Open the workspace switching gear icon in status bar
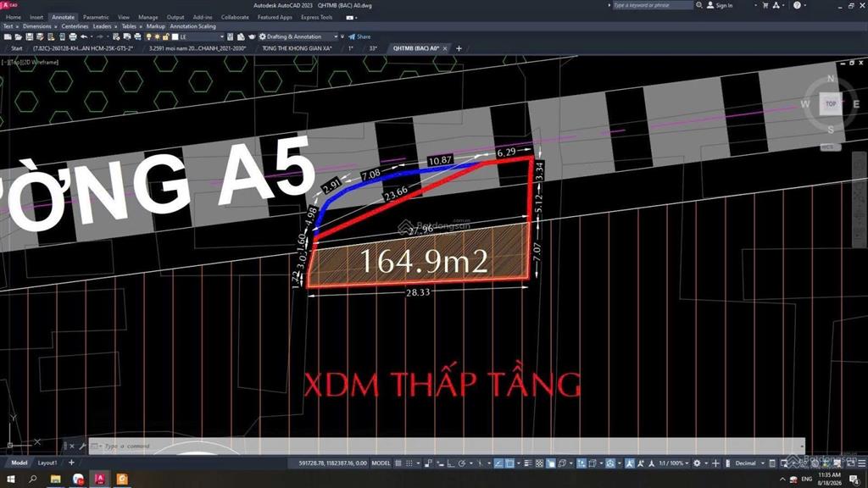Viewport: 868px width, 488px height. point(697,463)
